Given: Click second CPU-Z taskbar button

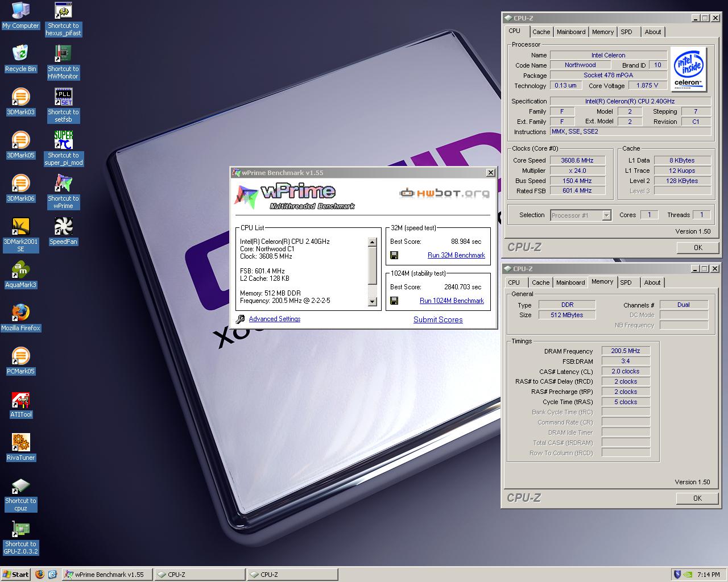Looking at the screenshot, I should pos(292,575).
